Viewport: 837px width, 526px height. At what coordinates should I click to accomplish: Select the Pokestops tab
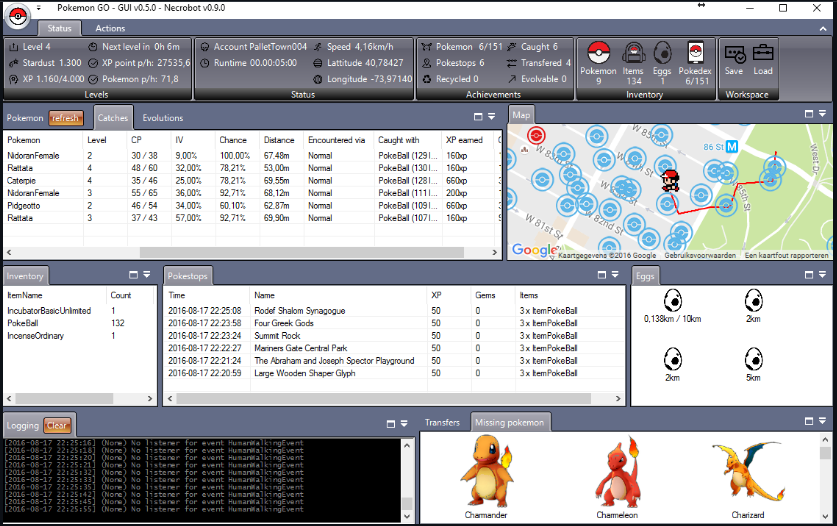click(187, 276)
